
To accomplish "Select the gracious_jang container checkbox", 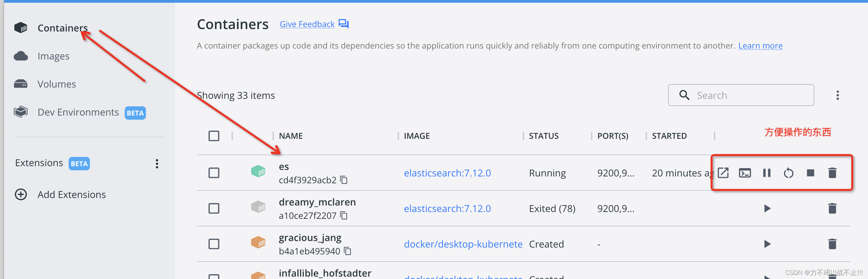I will tap(214, 244).
